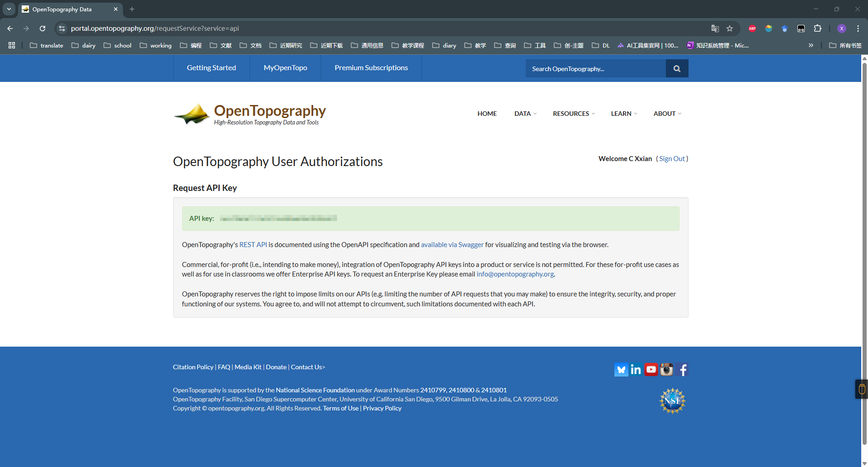Open Chrome three-dot menu
Image resolution: width=868 pixels, height=467 pixels.
pyautogui.click(x=858, y=29)
